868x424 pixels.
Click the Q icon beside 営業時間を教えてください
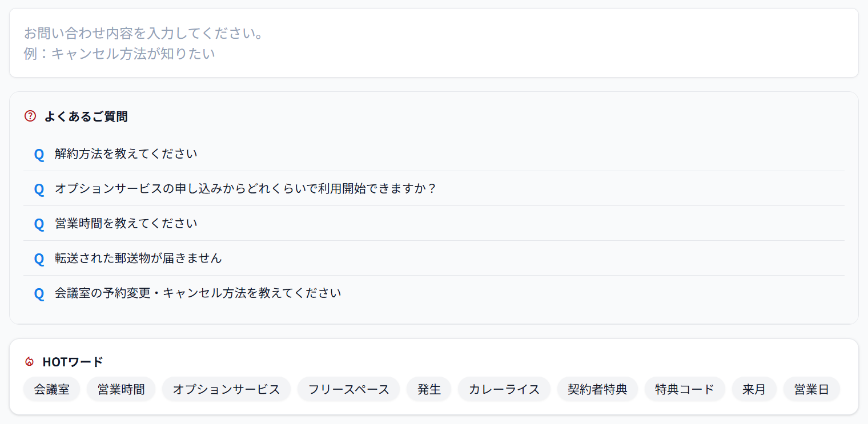click(39, 224)
